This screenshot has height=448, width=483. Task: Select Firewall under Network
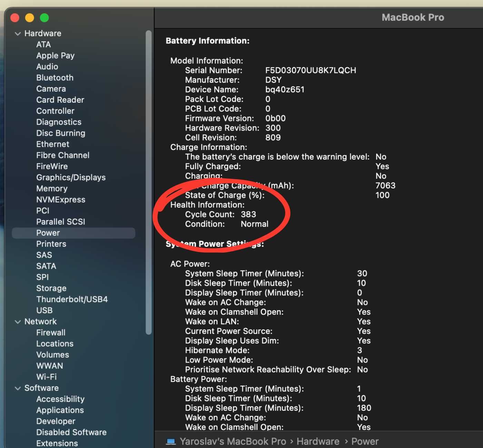(51, 333)
